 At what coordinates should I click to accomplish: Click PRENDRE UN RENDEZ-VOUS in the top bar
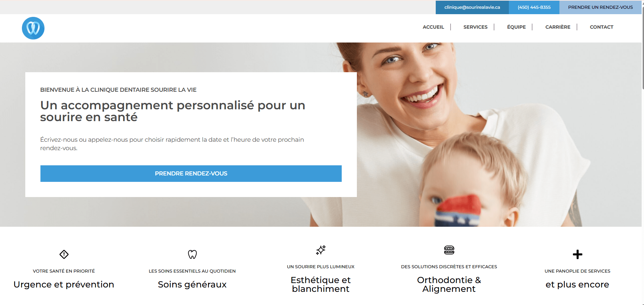[600, 7]
